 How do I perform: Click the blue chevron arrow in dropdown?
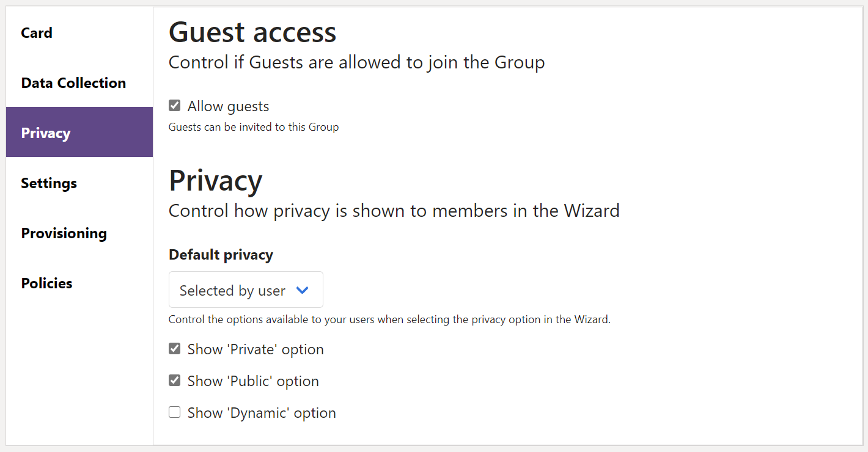(x=302, y=290)
